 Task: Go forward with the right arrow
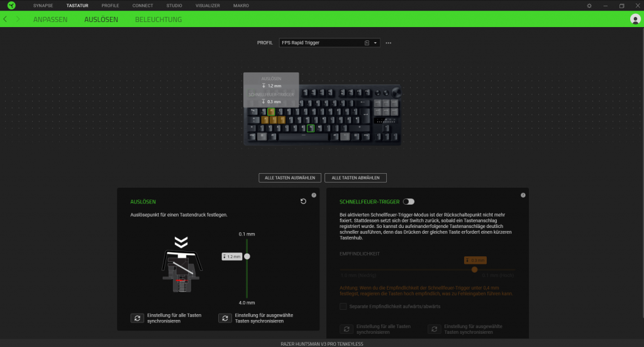tap(18, 19)
